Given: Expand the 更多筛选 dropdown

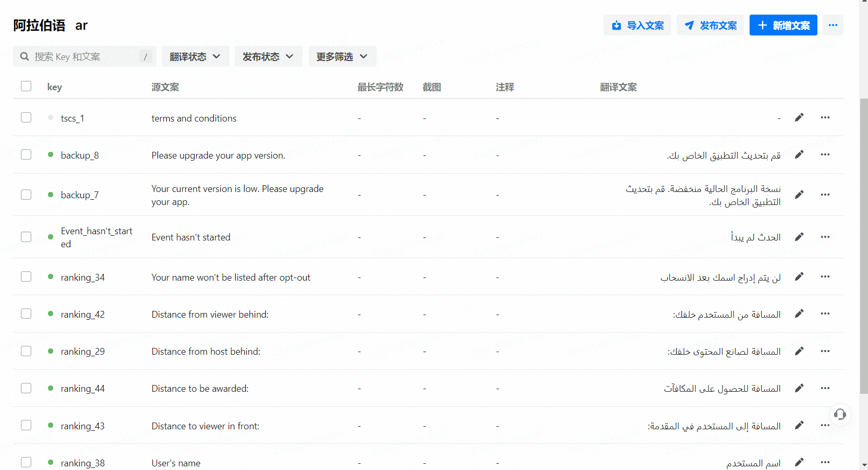Looking at the screenshot, I should pyautogui.click(x=342, y=56).
